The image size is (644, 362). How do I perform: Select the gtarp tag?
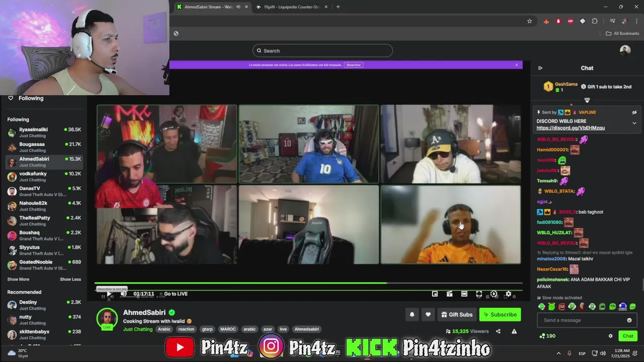coord(207,329)
